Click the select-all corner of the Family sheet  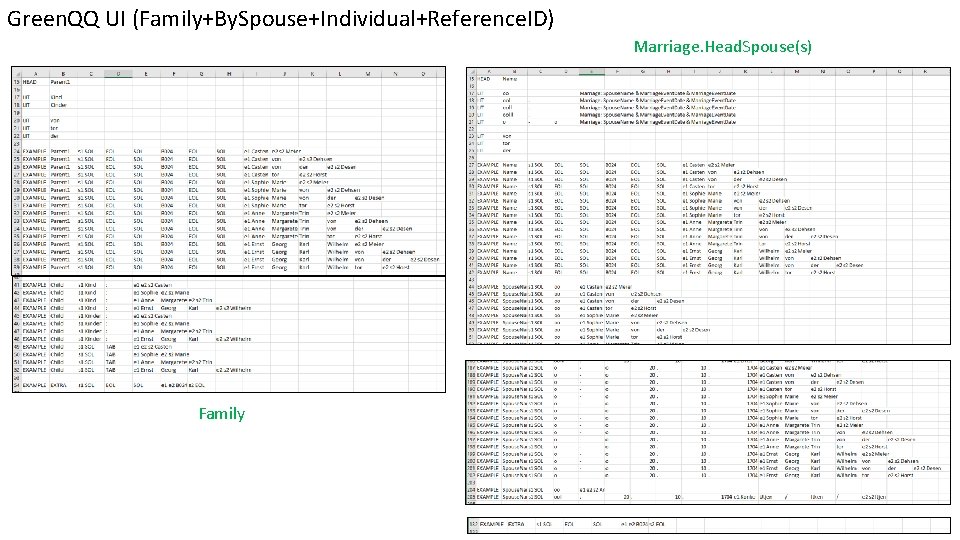[17, 73]
